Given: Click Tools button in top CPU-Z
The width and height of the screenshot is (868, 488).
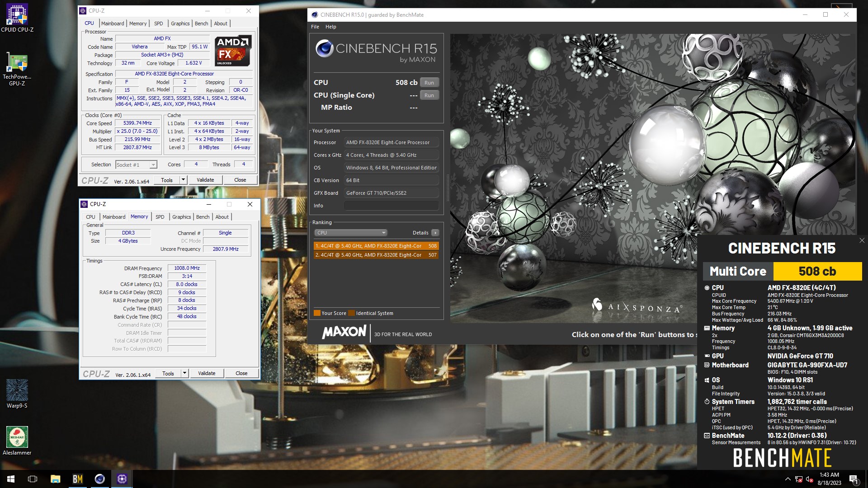Looking at the screenshot, I should pos(167,180).
